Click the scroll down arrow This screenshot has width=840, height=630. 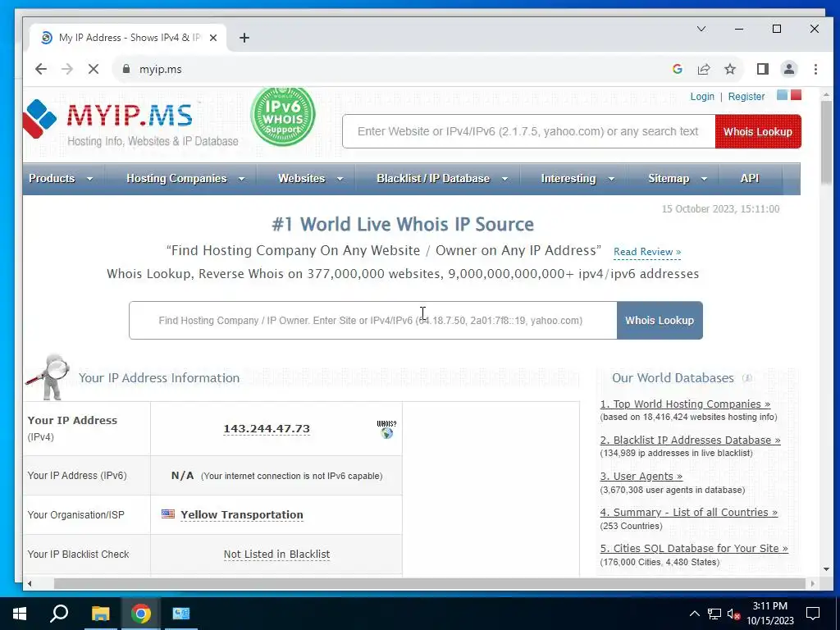point(826,569)
